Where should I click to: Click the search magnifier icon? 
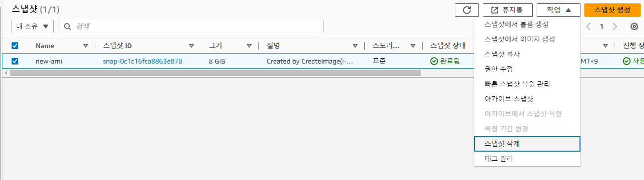[x=68, y=26]
